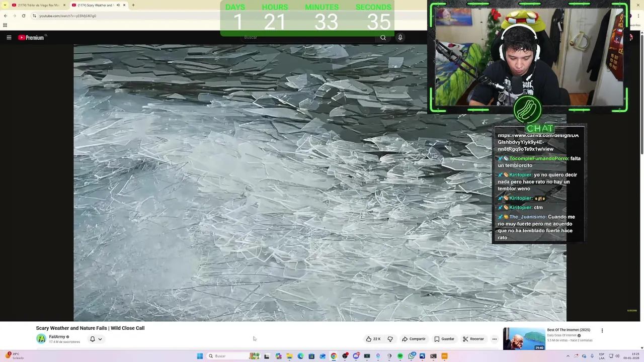Open WhatsApp from the taskbar

pyautogui.click(x=412, y=356)
